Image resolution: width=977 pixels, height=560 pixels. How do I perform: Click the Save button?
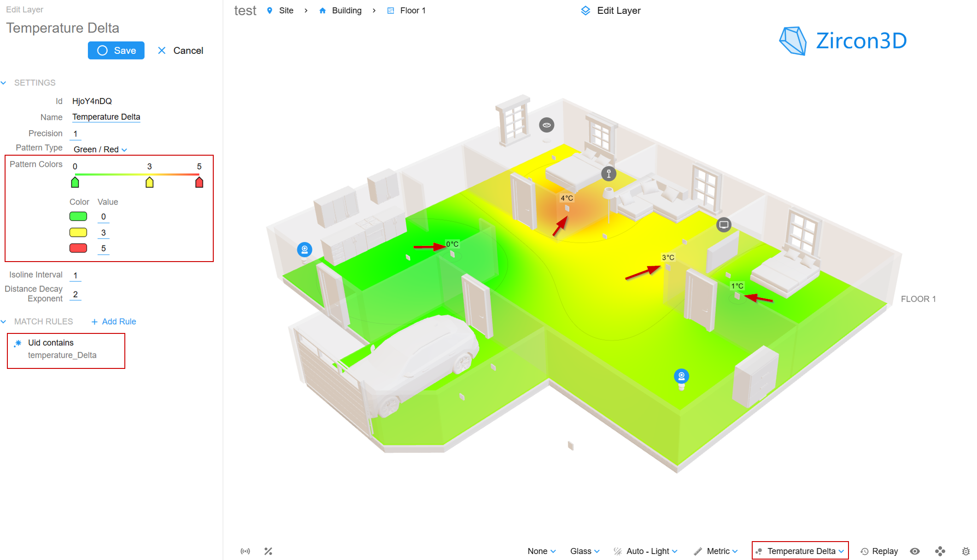coord(116,51)
